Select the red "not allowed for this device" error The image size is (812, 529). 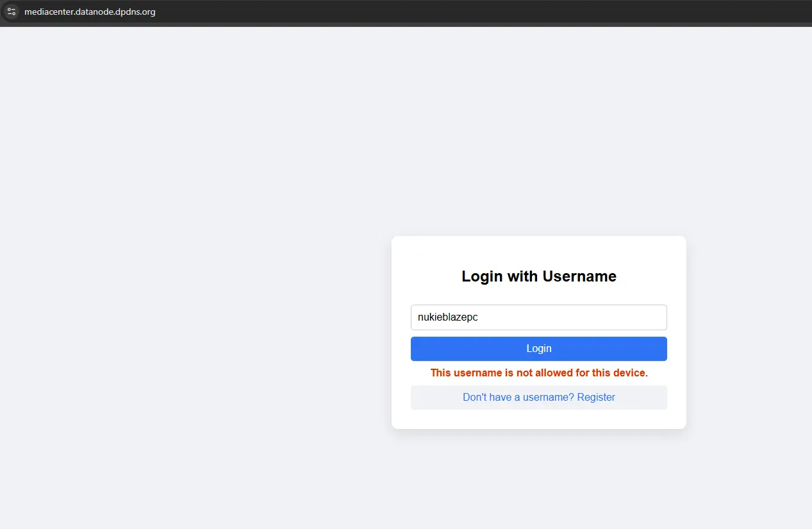point(539,373)
